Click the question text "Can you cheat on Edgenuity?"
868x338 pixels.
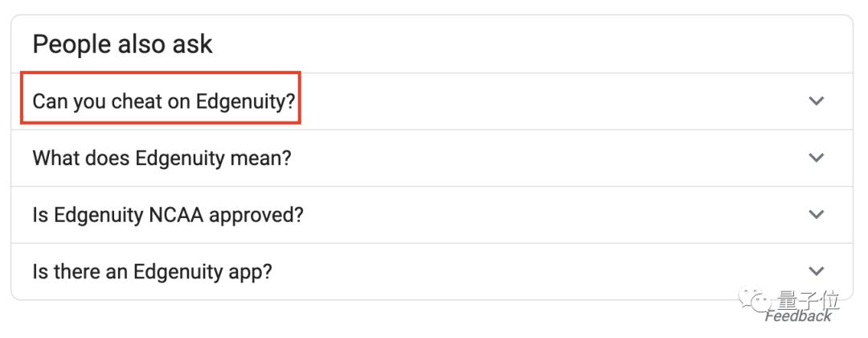[163, 101]
